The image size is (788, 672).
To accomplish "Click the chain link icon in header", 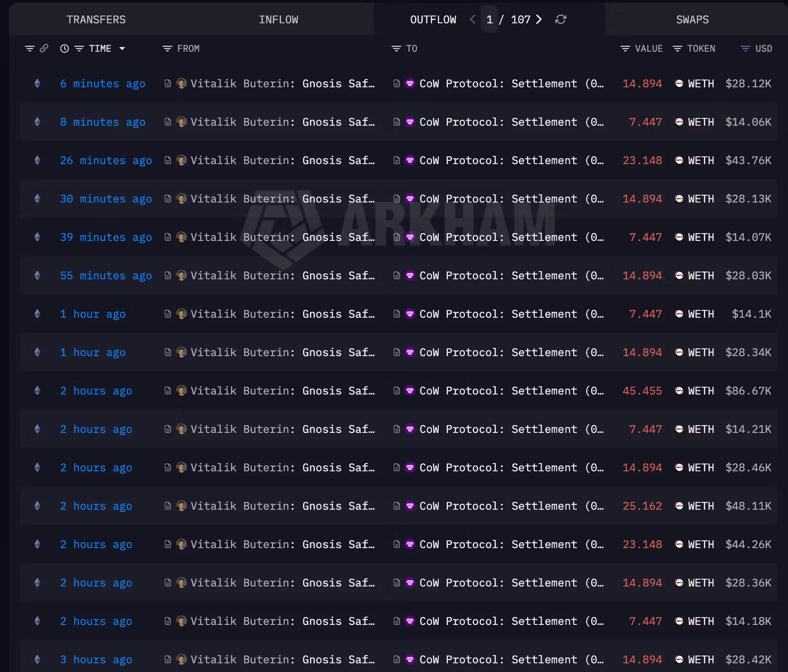I will click(x=44, y=48).
